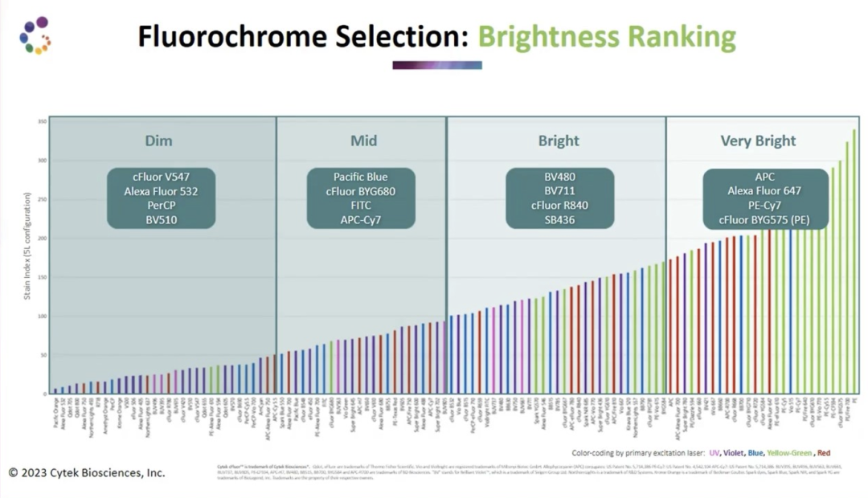Click the "© 2023 Cytek Biosciences, Inc." copyright text
Viewport: 868px width, 498px height.
(x=87, y=472)
